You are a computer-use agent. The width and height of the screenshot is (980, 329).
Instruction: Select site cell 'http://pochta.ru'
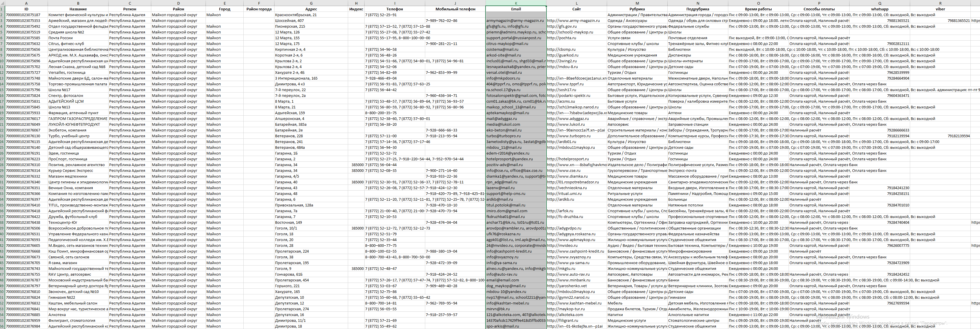(x=576, y=38)
